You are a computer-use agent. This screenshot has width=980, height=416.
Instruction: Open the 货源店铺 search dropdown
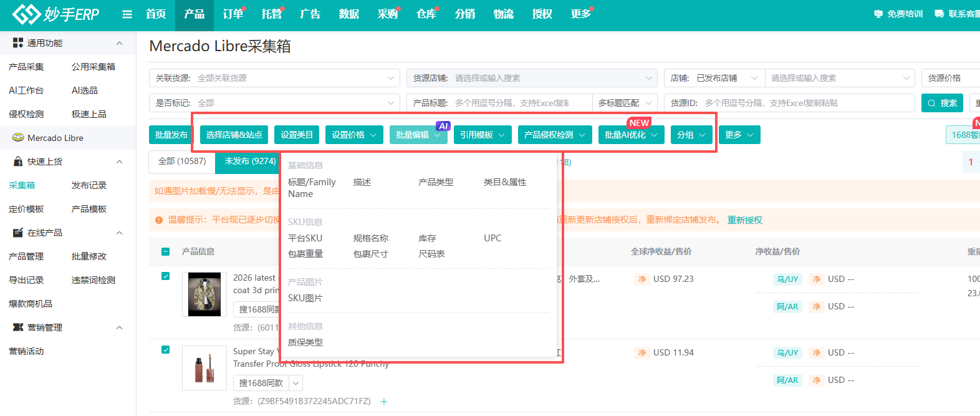(x=532, y=78)
